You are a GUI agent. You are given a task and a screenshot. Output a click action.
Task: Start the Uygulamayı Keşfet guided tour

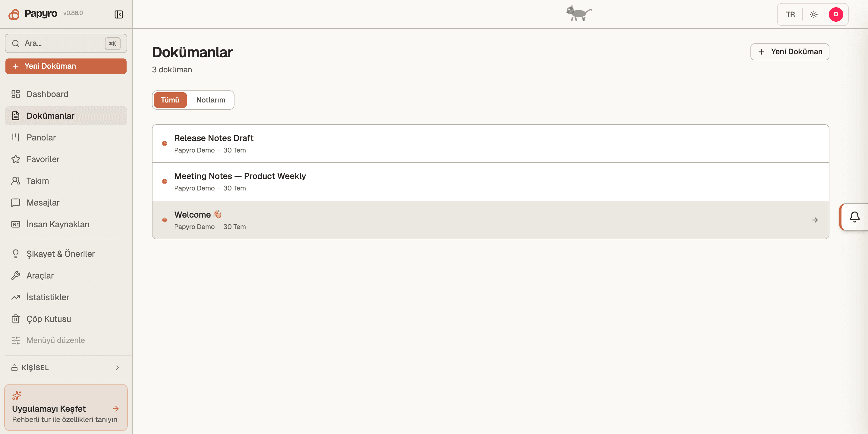(x=66, y=407)
